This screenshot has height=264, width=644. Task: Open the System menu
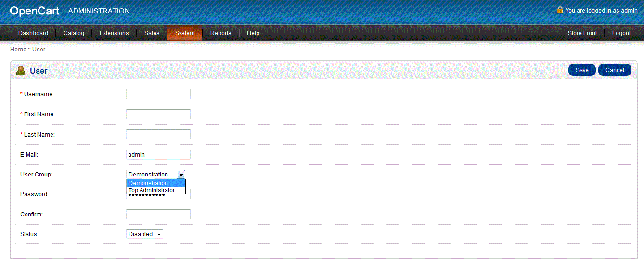185,33
